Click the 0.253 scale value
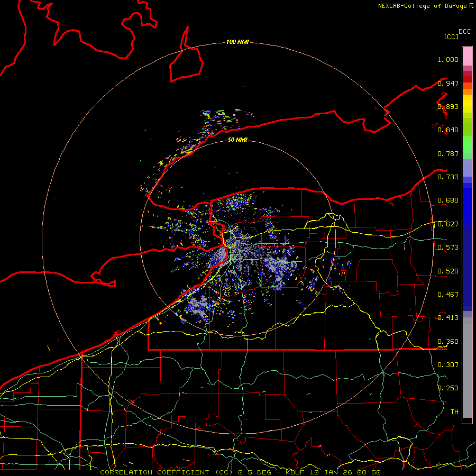The width and height of the screenshot is (476, 476). coord(448,388)
